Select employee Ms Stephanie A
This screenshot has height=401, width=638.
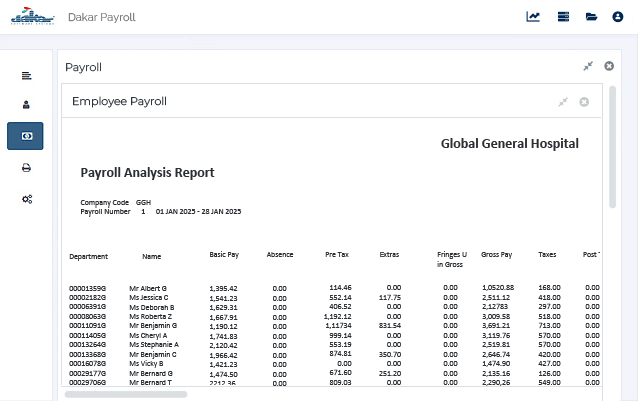[154, 345]
